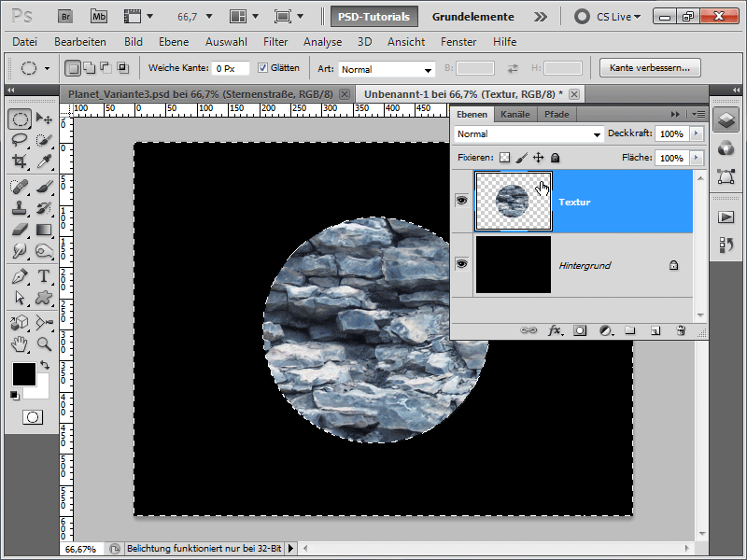Swap foreground and background colors
This screenshot has width=747, height=560.
point(45,365)
